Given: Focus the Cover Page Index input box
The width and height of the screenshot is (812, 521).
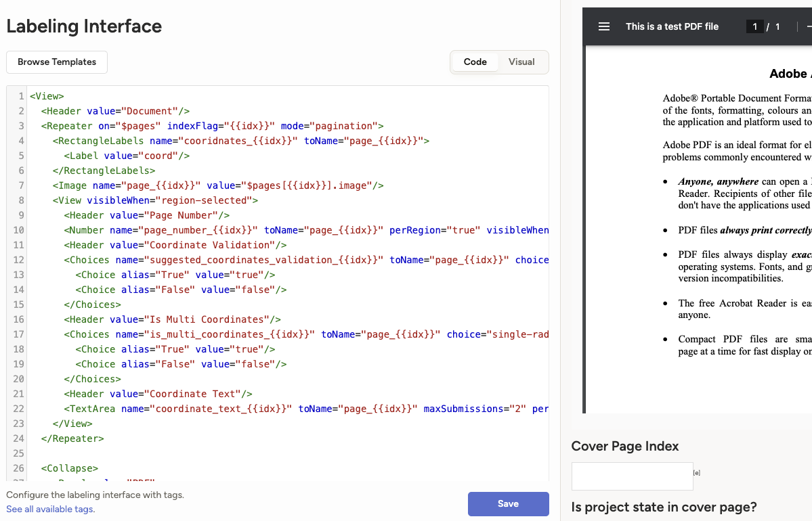Looking at the screenshot, I should [632, 476].
